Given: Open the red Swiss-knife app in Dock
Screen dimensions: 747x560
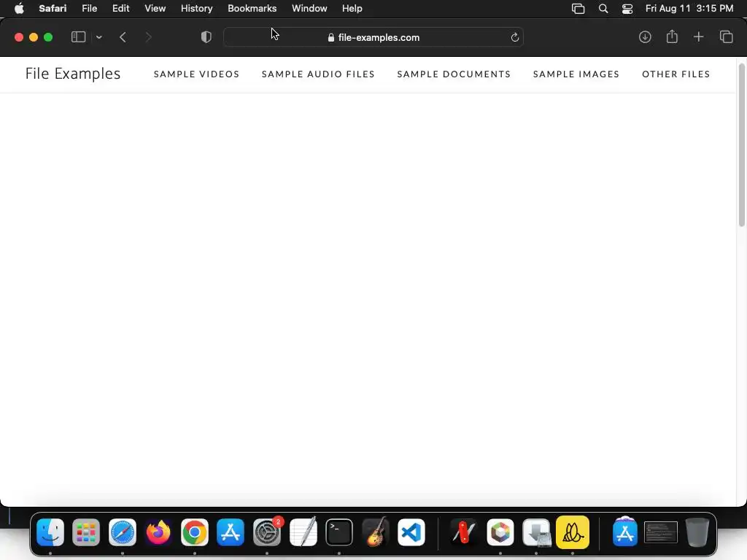Looking at the screenshot, I should 464,532.
